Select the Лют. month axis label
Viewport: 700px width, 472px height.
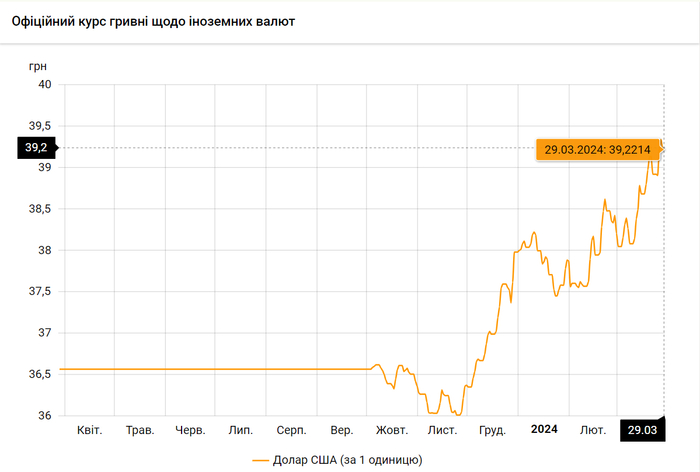[593, 430]
